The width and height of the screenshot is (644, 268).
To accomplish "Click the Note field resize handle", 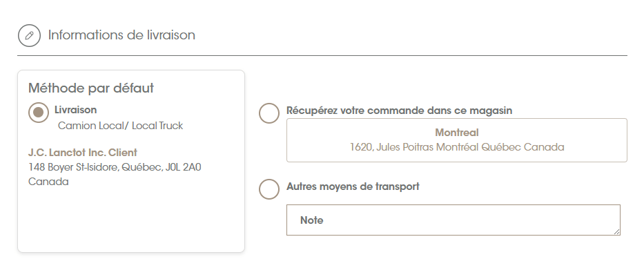I will 616,232.
